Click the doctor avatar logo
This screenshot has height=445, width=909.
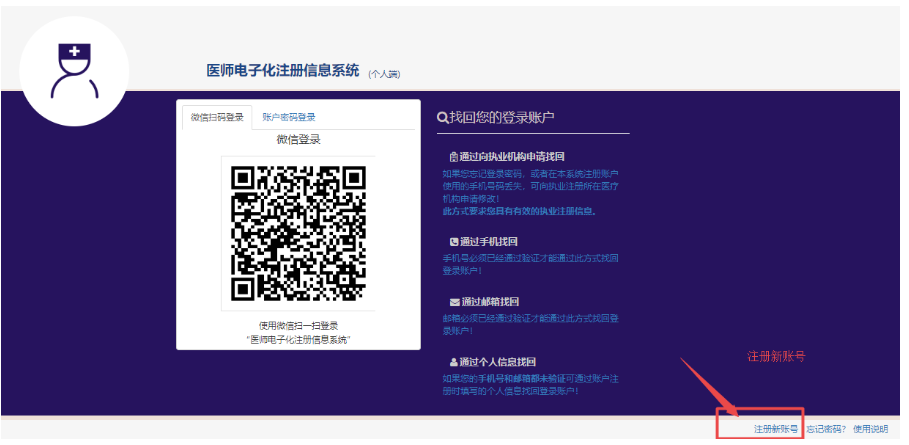click(x=77, y=70)
